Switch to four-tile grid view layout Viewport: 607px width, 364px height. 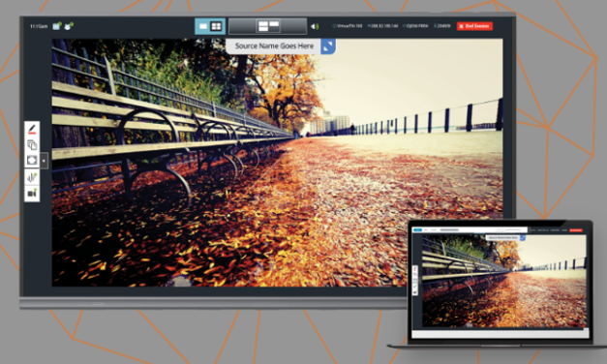click(x=216, y=26)
